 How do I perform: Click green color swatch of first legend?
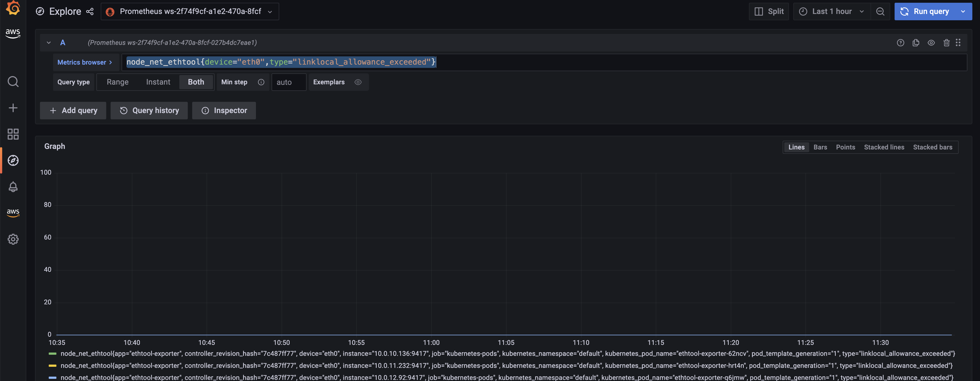pos(53,354)
